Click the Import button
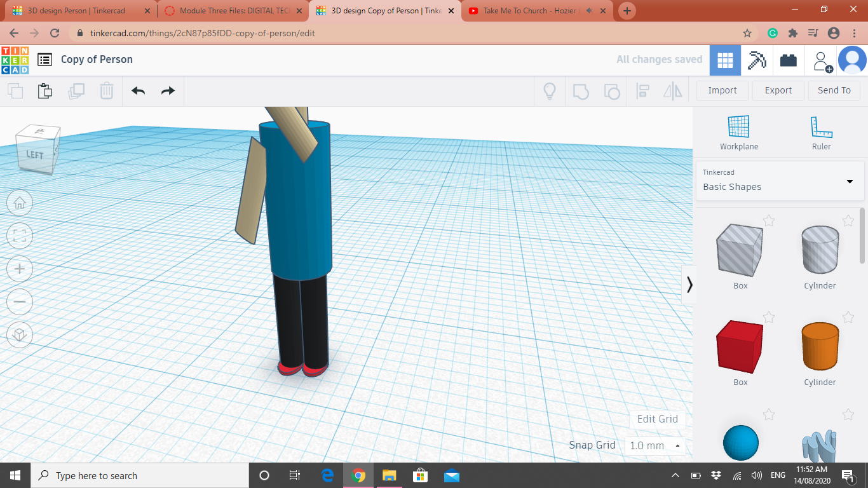This screenshot has width=868, height=488. click(x=722, y=90)
